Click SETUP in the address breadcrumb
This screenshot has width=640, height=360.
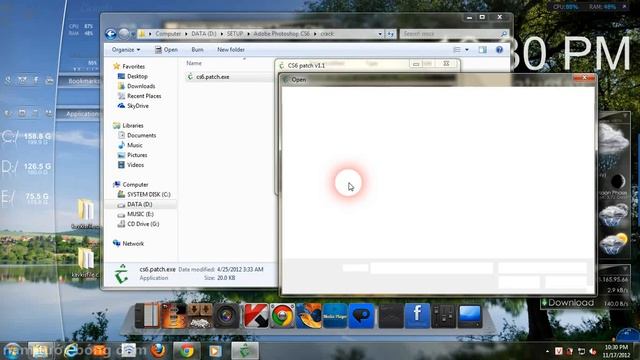[x=235, y=34]
